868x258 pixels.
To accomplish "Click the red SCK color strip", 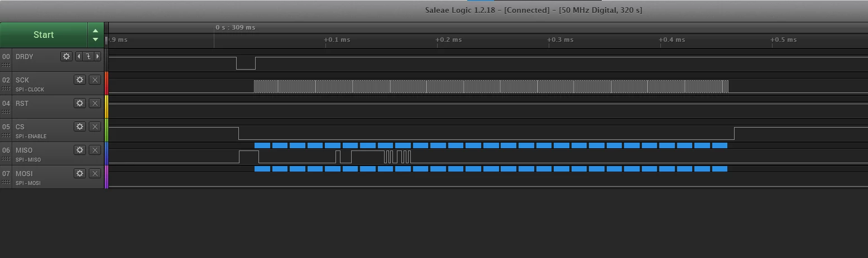I will point(106,83).
